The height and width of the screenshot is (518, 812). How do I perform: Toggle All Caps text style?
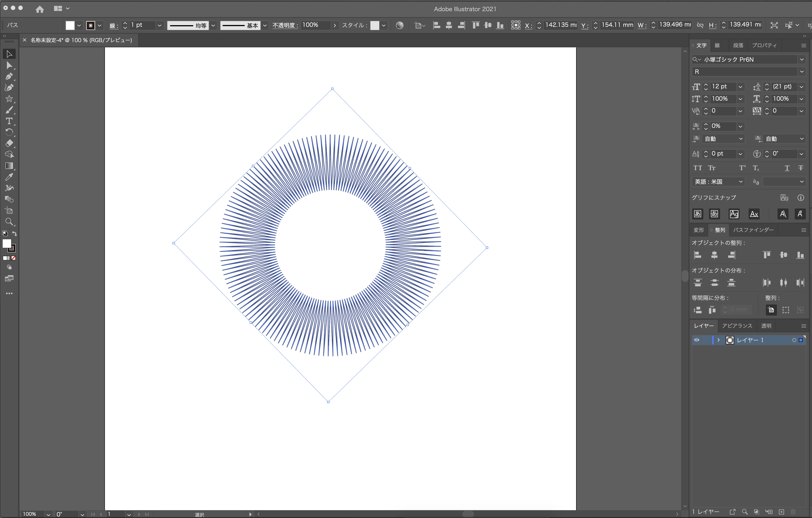(x=698, y=168)
